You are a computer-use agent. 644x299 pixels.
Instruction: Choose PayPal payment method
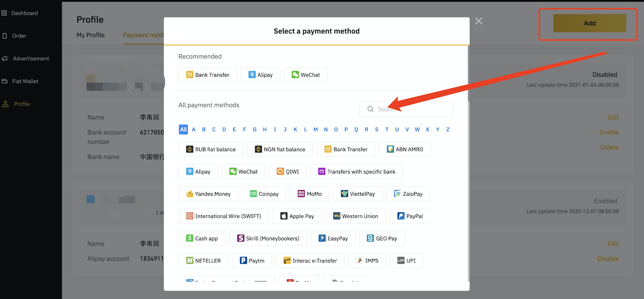pyautogui.click(x=410, y=216)
